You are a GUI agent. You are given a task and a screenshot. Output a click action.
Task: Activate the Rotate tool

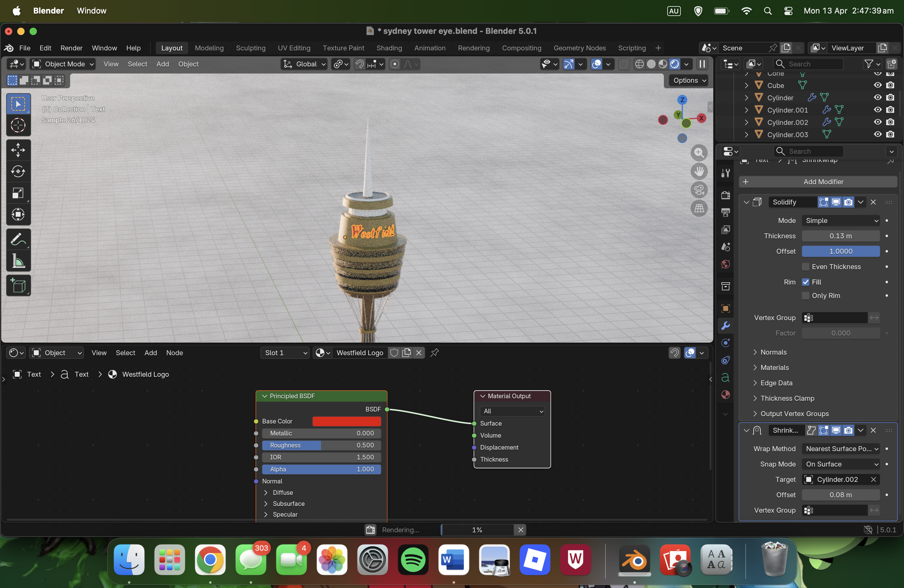pyautogui.click(x=18, y=171)
